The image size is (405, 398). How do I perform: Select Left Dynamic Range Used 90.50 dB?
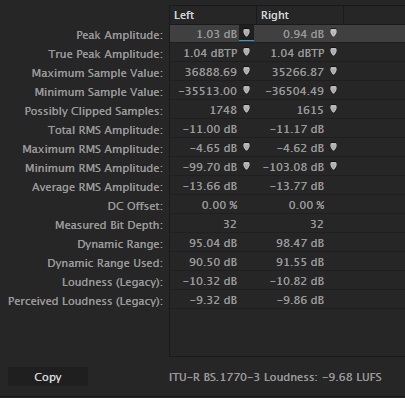coord(213,262)
